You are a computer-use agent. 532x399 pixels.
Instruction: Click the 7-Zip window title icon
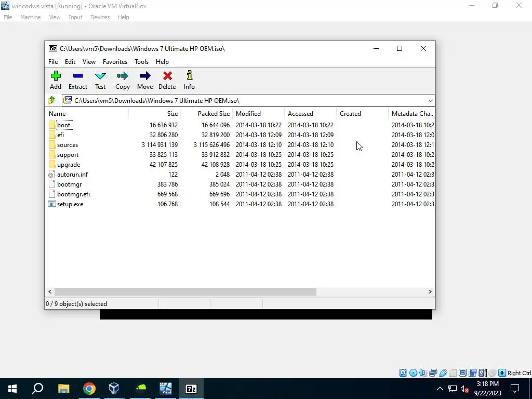pos(53,48)
